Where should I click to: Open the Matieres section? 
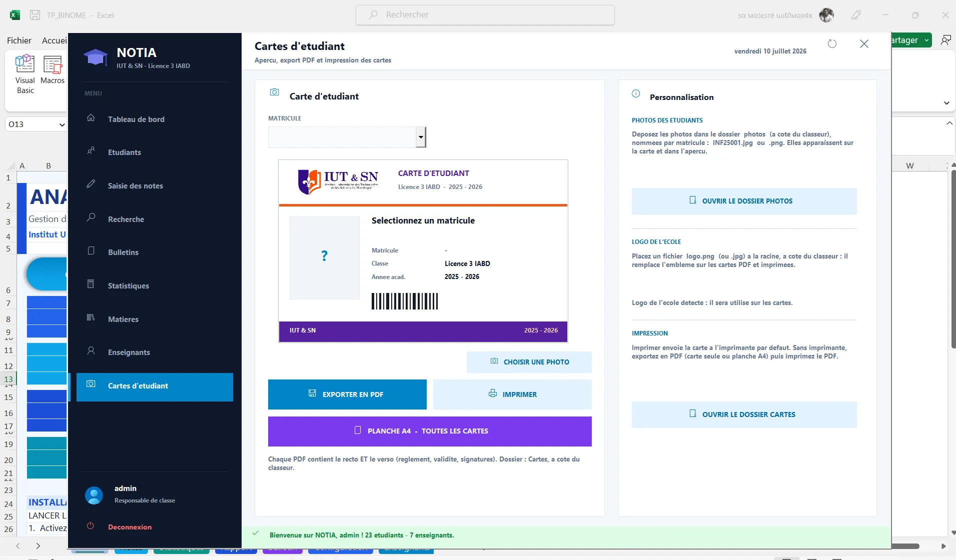(155, 319)
